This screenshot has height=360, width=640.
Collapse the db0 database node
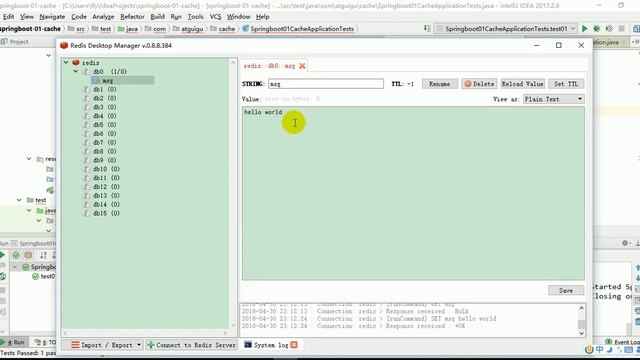(76, 71)
